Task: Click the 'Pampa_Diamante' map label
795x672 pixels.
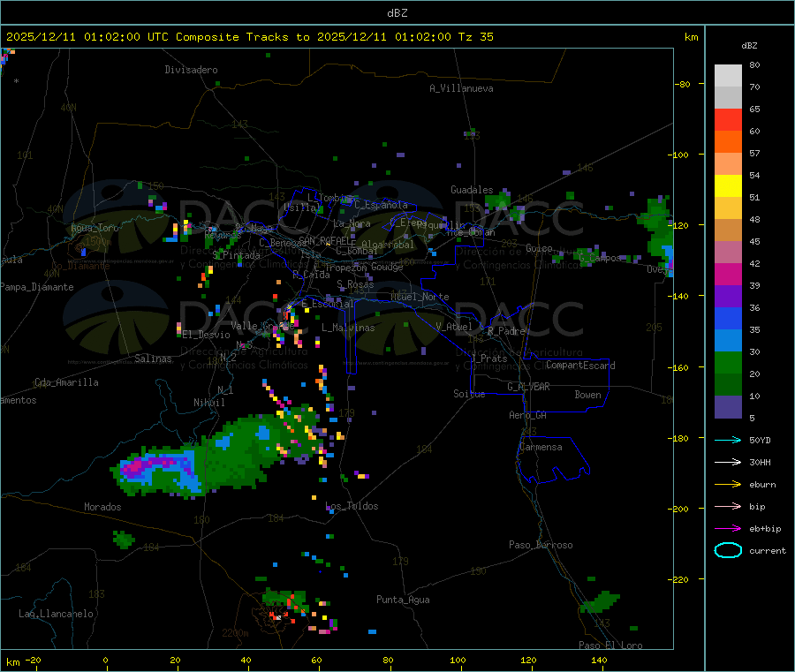Action: coord(37,287)
